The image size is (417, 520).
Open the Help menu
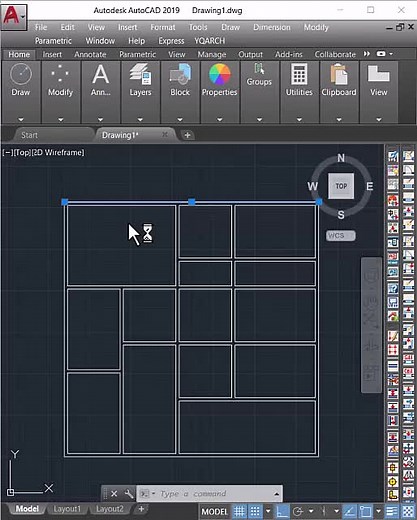136,41
